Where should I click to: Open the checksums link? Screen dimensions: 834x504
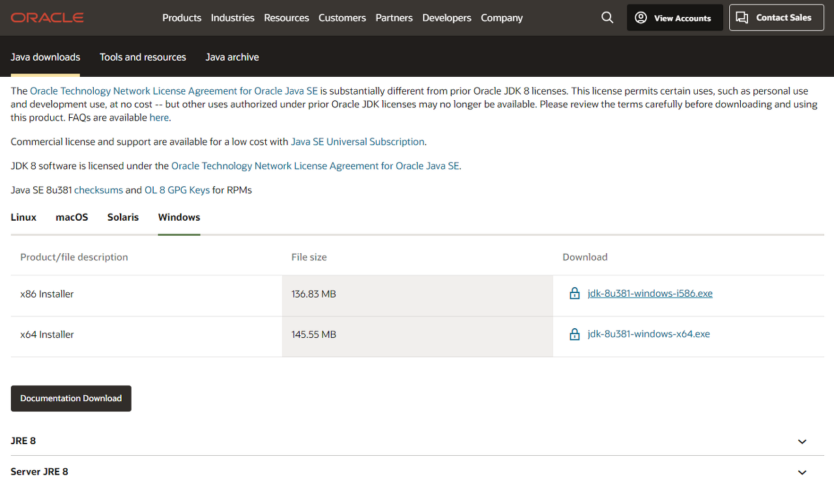pos(98,190)
